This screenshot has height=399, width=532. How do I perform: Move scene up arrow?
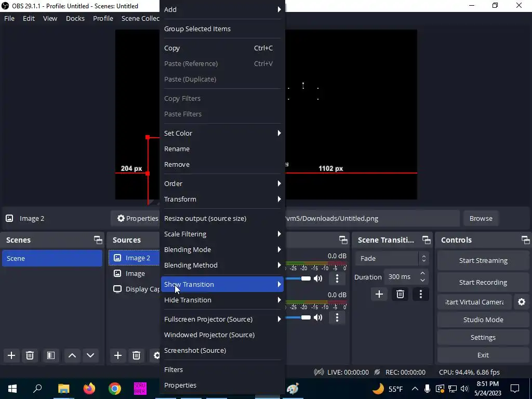click(72, 355)
